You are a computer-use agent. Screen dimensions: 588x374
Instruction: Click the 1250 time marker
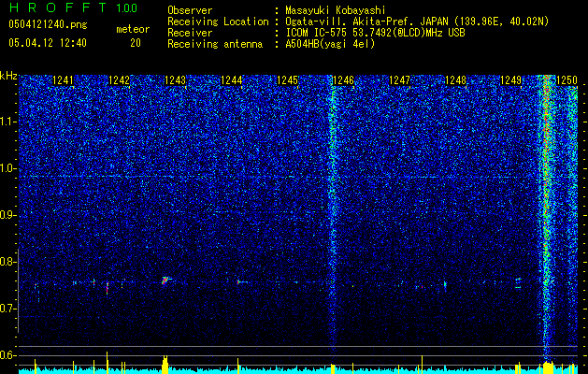point(566,80)
